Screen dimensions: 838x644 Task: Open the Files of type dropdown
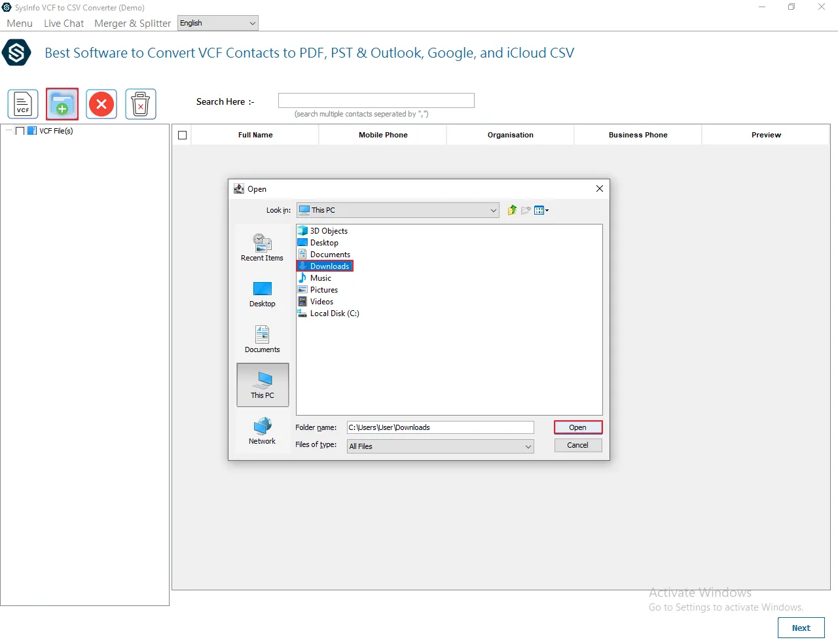[x=528, y=446]
